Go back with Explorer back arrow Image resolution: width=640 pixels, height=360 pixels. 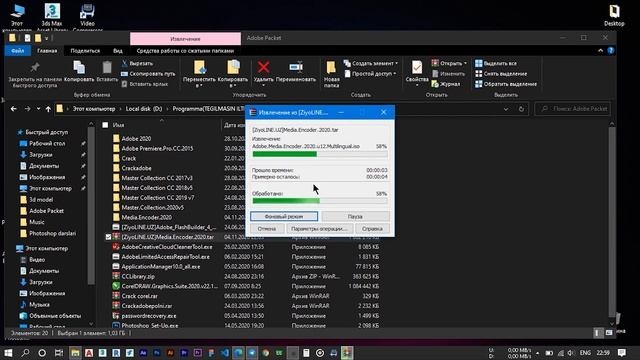14,109
